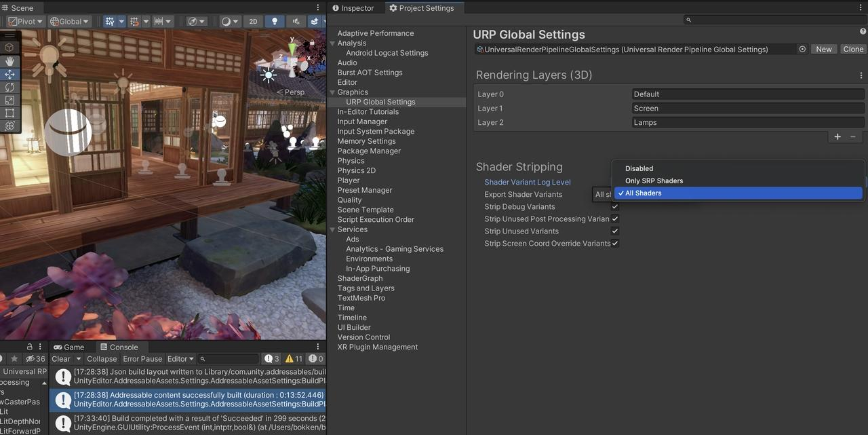Click the view options globe icon
868x435 pixels.
click(x=193, y=22)
